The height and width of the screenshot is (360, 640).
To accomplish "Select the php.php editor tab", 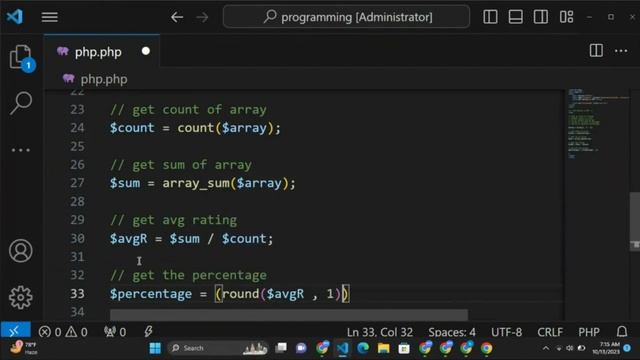I will [102, 51].
